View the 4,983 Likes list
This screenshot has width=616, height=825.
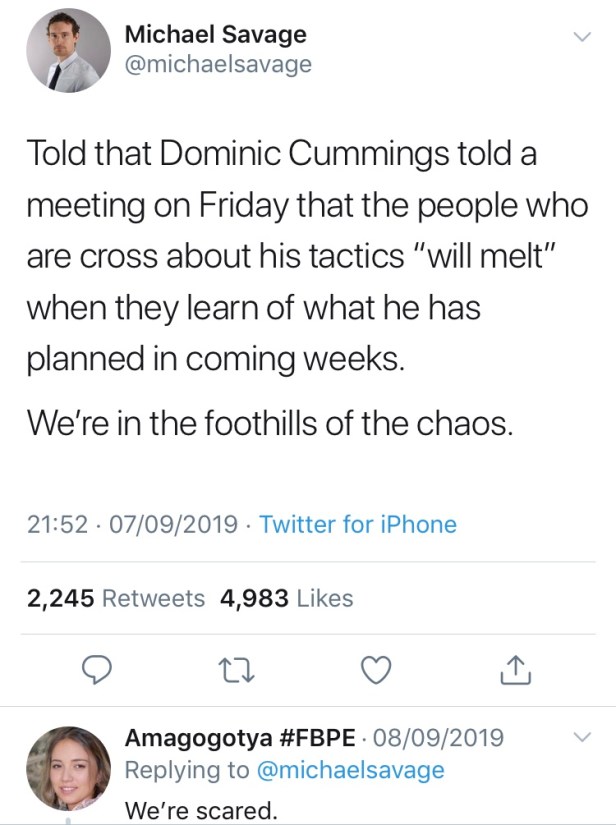(x=286, y=598)
